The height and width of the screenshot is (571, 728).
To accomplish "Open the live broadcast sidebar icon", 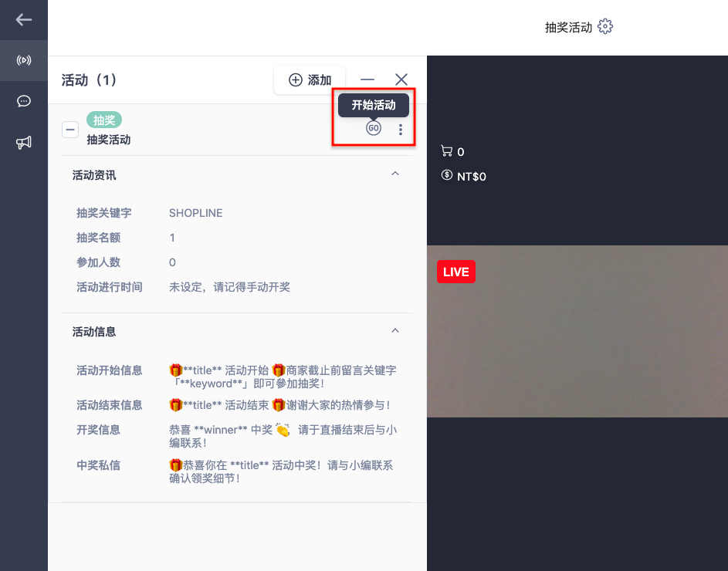I will click(x=24, y=60).
